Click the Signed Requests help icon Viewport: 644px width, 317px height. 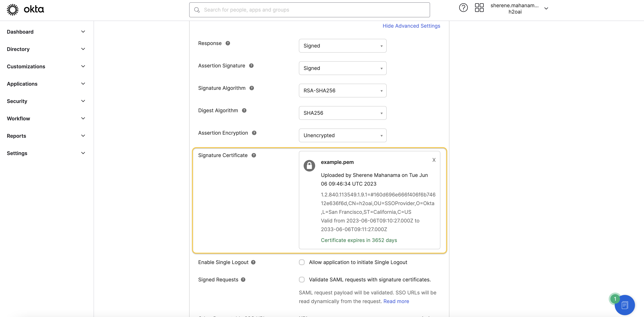tap(243, 280)
